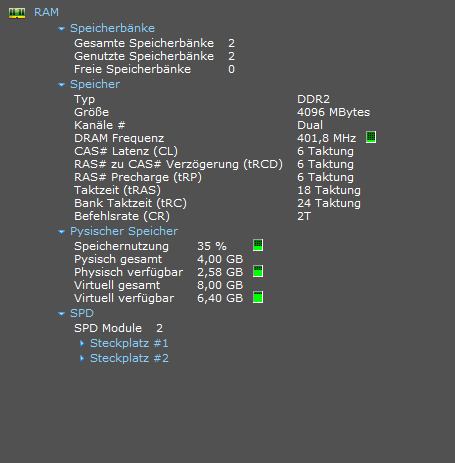This screenshot has width=455, height=463.
Task: Click the green graph icon beside DRAM Frequenz
Action: pyautogui.click(x=371, y=137)
